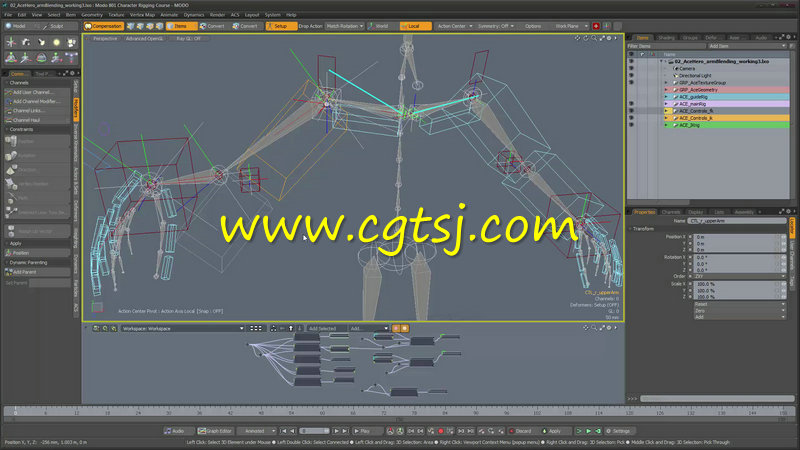The width and height of the screenshot is (800, 450).
Task: Click the Vertices selection mode icon
Action: pyautogui.click(x=131, y=26)
